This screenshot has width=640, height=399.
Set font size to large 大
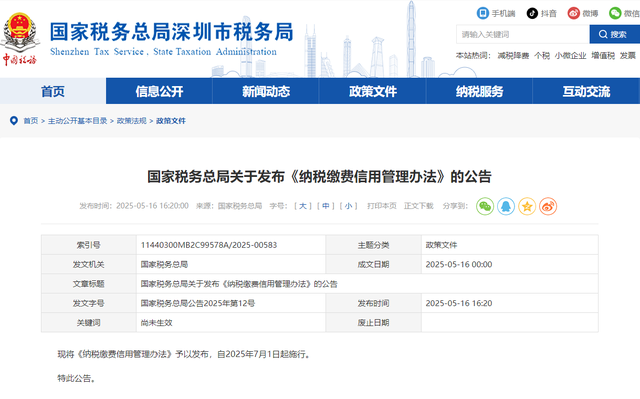302,206
